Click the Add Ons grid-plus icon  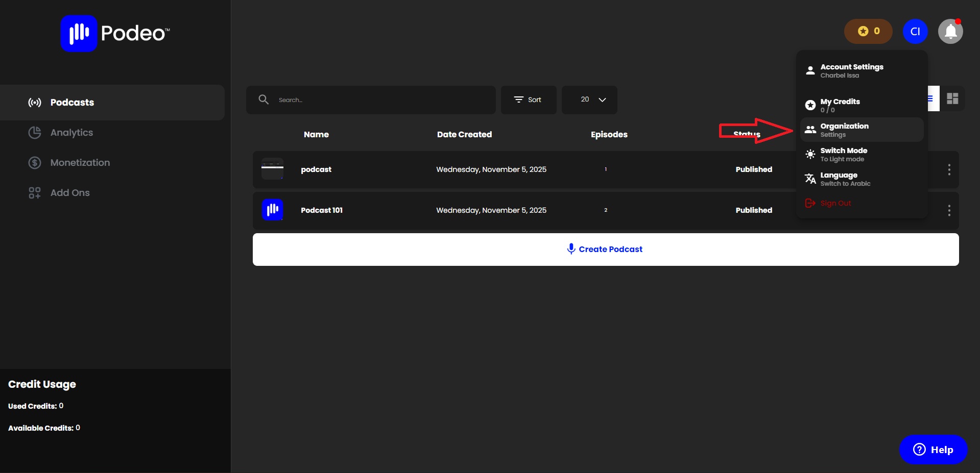[x=35, y=193]
